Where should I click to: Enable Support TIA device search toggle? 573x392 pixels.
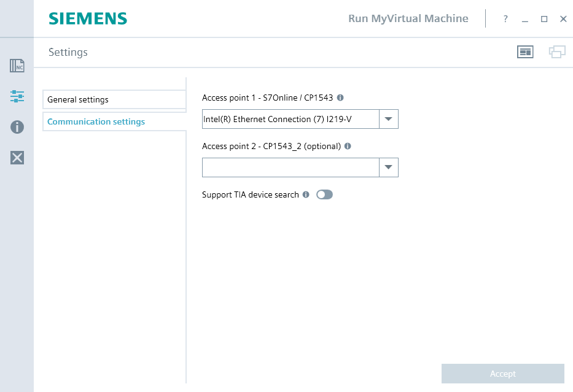(x=324, y=194)
